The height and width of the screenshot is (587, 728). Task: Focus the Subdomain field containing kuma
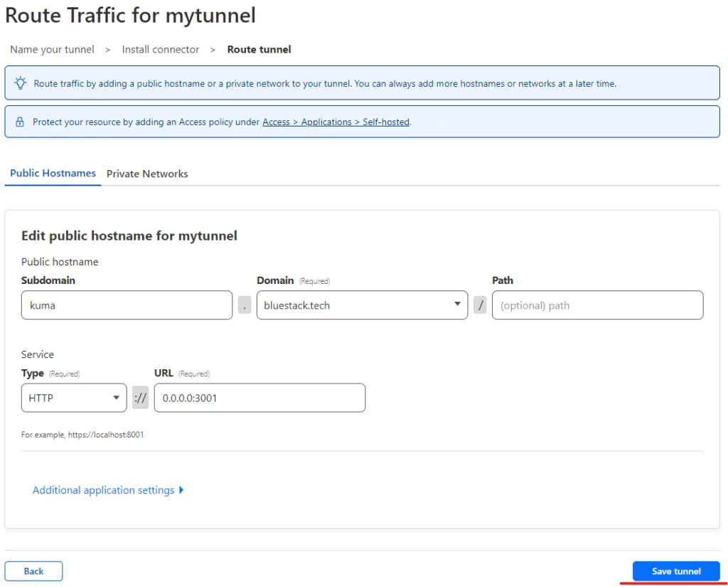[x=127, y=305]
